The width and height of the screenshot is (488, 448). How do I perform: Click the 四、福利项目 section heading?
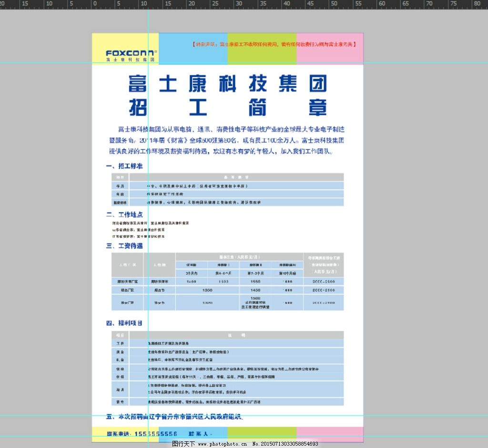click(124, 323)
